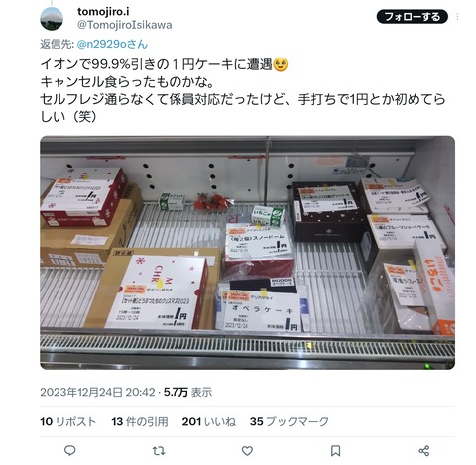
Task: Like the tweet with heart icon
Action: pyautogui.click(x=247, y=451)
